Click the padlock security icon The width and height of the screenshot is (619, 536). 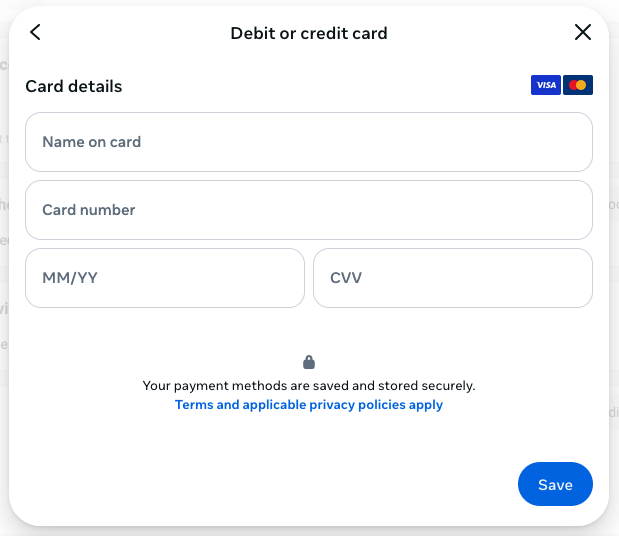pyautogui.click(x=309, y=362)
